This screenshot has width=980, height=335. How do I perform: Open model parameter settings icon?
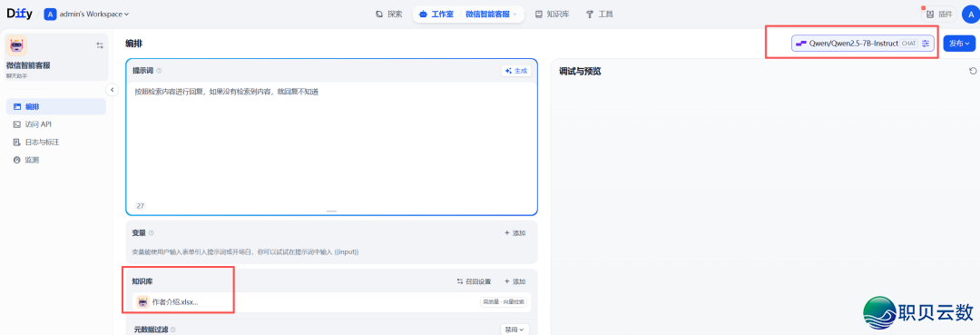(926, 44)
